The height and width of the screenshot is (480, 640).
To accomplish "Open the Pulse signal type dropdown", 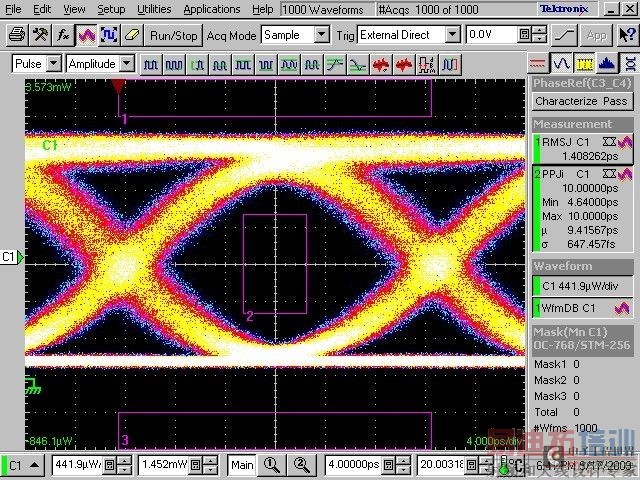I will (53, 64).
